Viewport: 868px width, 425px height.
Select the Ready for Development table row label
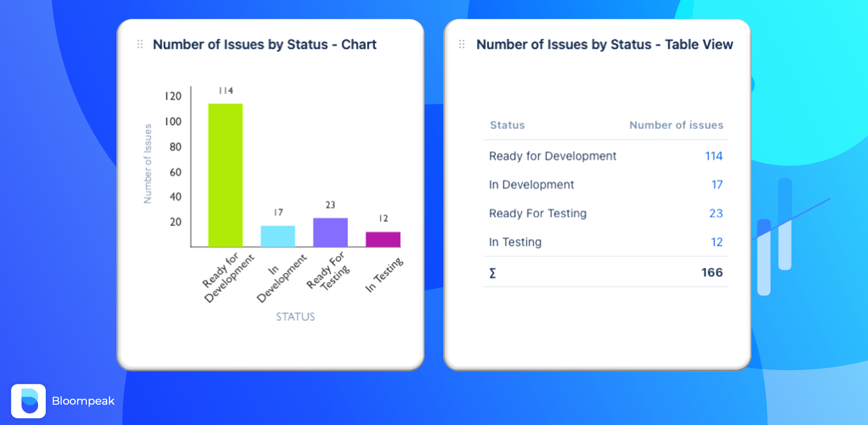[x=552, y=156]
